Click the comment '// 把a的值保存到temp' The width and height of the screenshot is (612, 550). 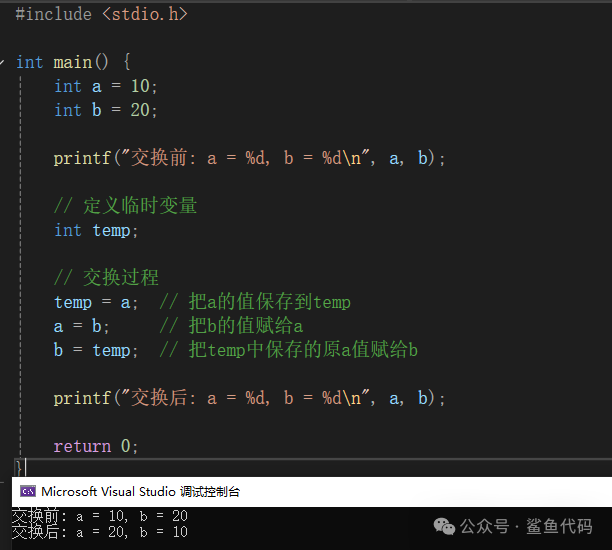(x=255, y=302)
